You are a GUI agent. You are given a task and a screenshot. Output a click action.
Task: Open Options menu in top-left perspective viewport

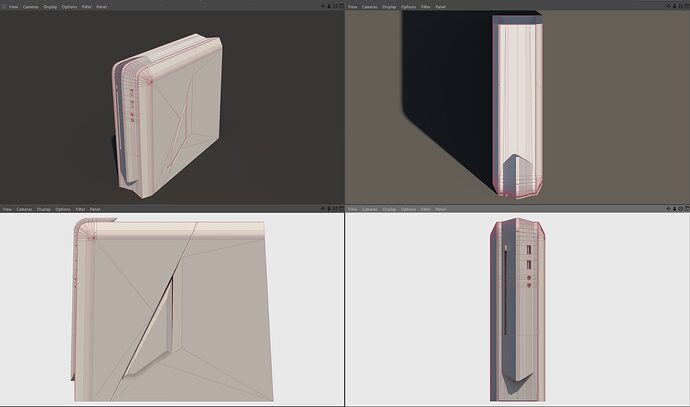(x=70, y=7)
